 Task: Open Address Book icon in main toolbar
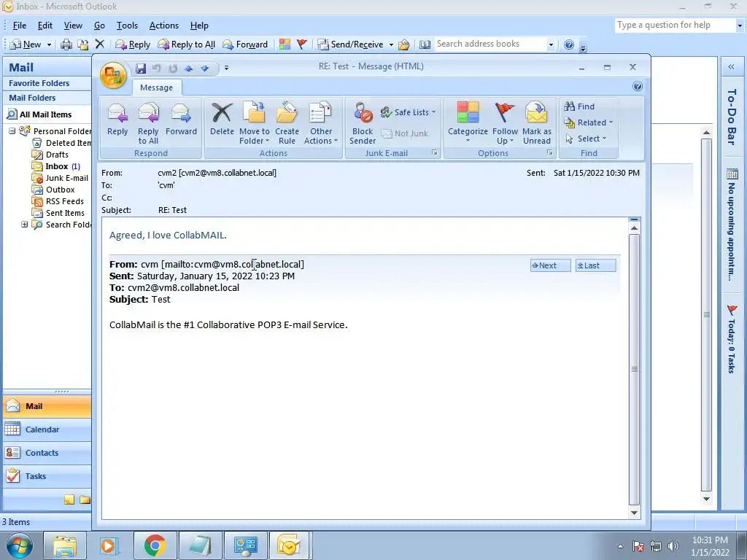tap(425, 44)
